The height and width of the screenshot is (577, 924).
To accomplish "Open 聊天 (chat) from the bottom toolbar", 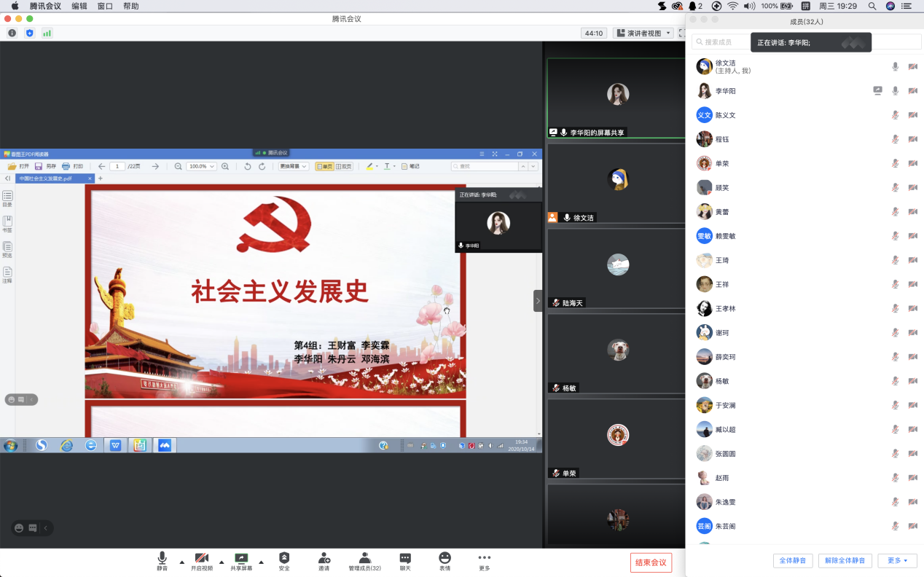I will (405, 558).
